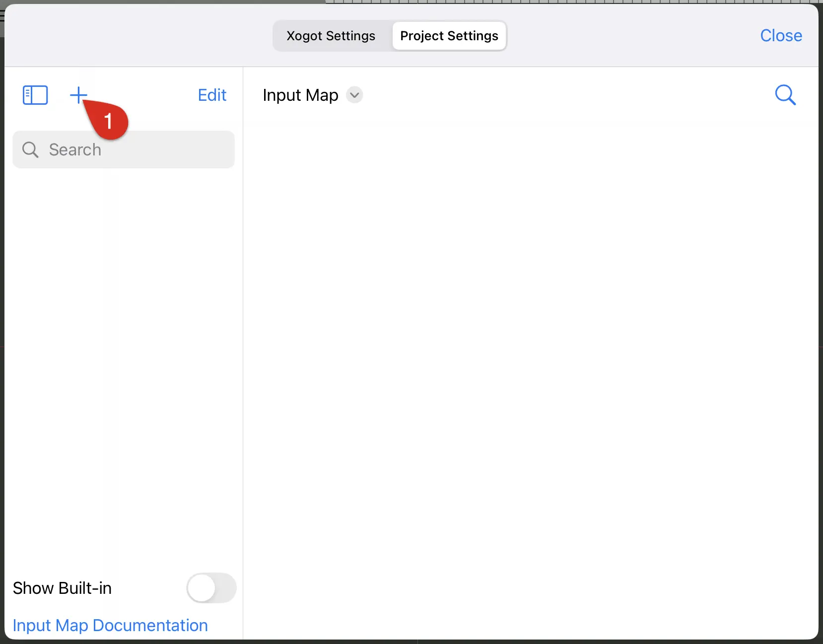Open search with top-right magnifier icon
Screen dimensions: 823x644
pyautogui.click(x=785, y=95)
